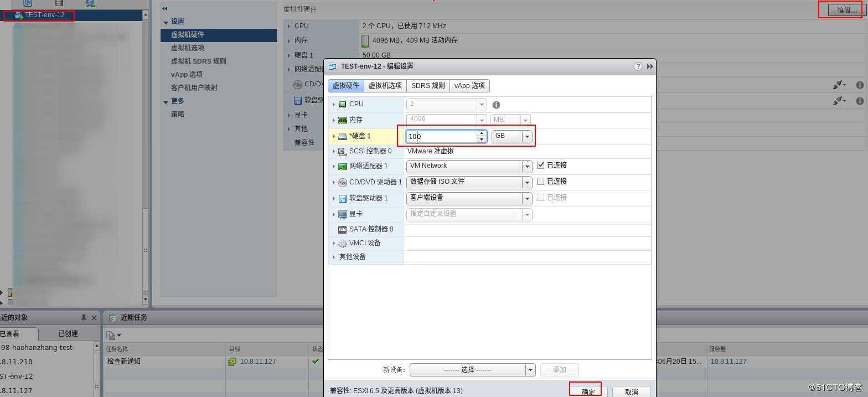Viewport: 868px width, 397px height.
Task: Click the 网络适配器 1 network card icon
Action: pos(343,166)
